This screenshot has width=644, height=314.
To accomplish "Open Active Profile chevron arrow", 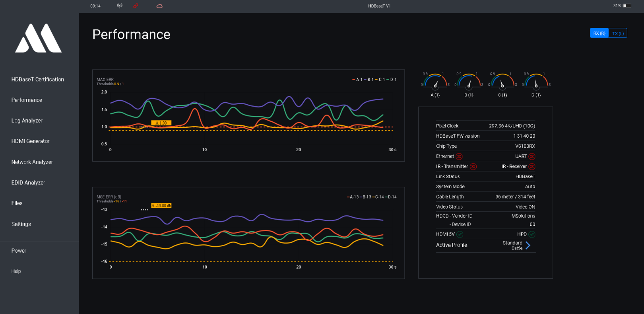I will click(528, 246).
